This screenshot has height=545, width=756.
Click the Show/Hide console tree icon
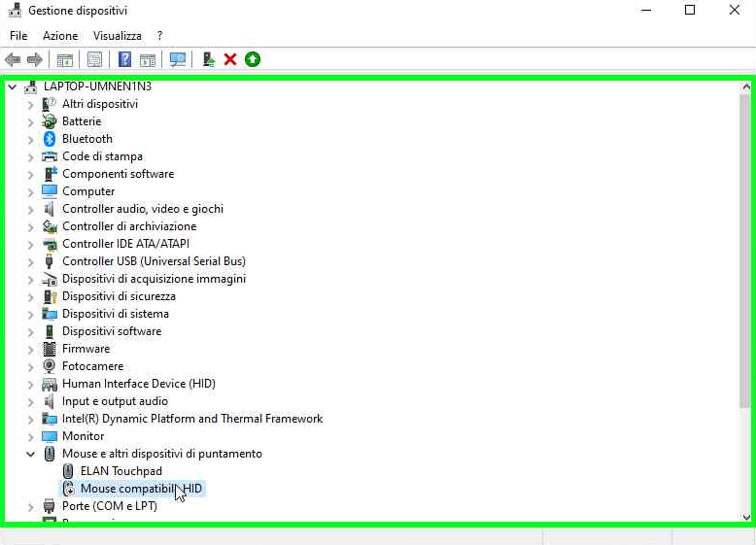pyautogui.click(x=64, y=60)
